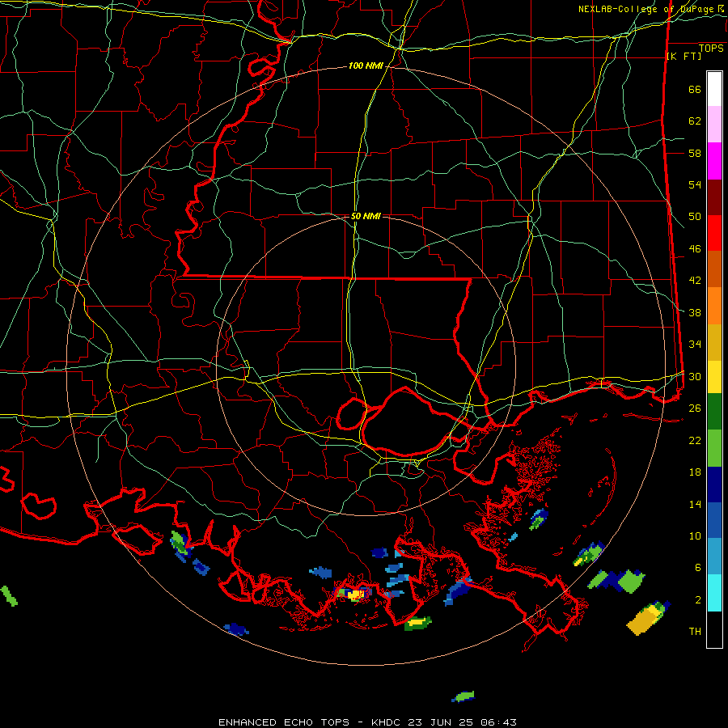The height and width of the screenshot is (728, 728).
Task: Click the light pink legend swatch
Action: tap(714, 125)
